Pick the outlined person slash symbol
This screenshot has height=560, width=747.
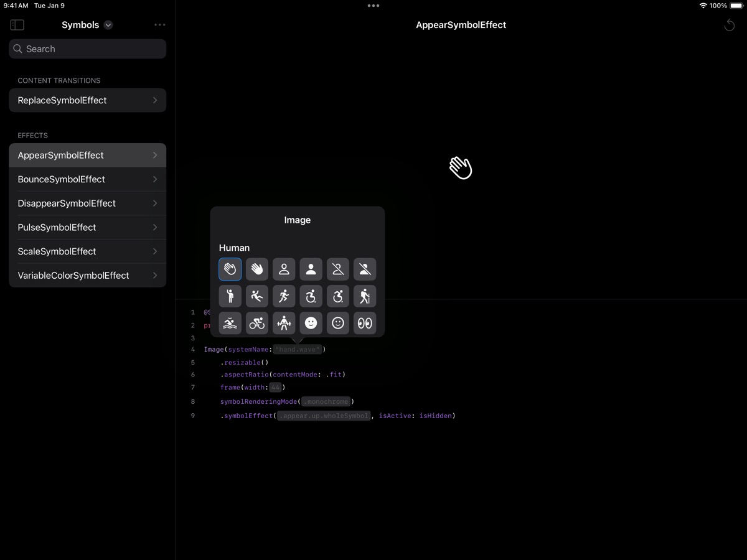pyautogui.click(x=338, y=269)
